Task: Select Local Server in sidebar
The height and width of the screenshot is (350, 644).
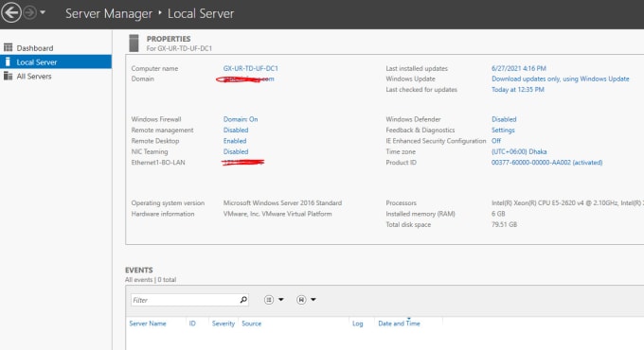Action: (x=56, y=61)
